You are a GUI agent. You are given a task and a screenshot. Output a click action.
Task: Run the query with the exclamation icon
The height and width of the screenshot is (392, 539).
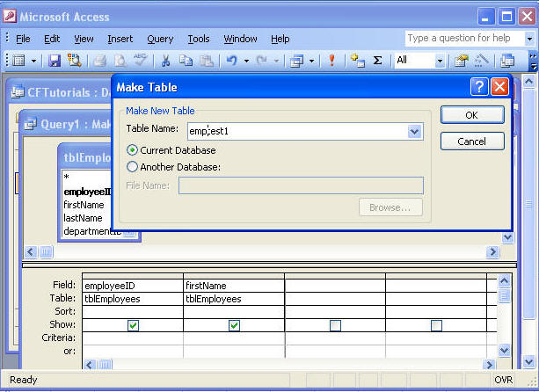pos(331,61)
